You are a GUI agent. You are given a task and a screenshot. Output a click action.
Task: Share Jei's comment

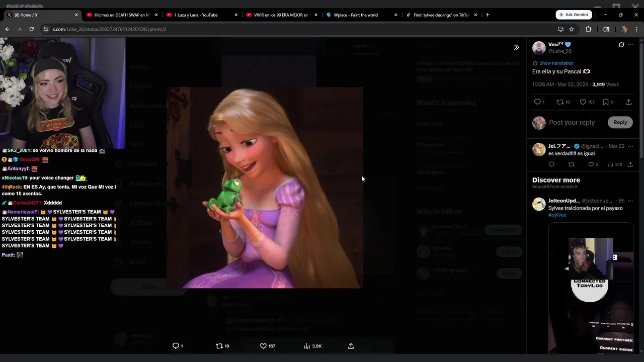pos(630,164)
